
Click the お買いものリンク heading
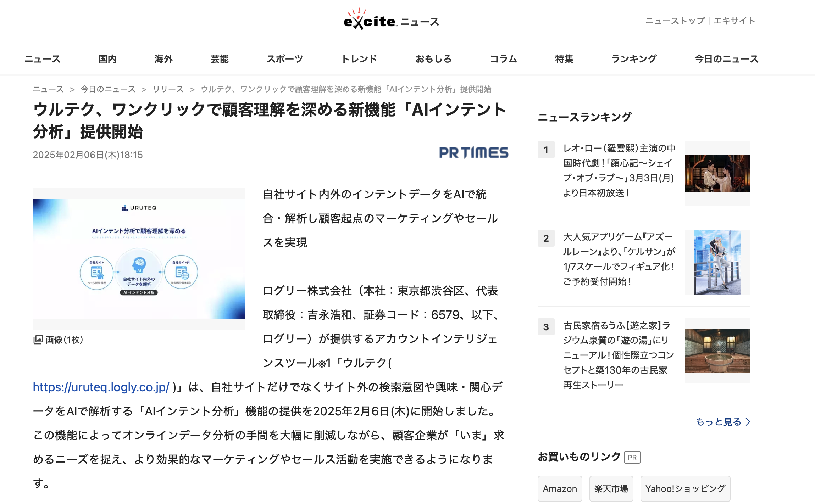coord(579,457)
